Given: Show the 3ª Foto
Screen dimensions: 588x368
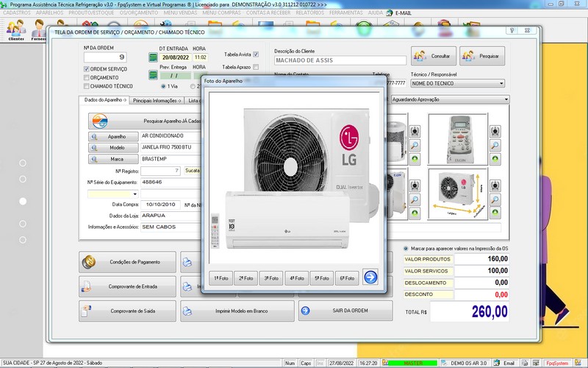Looking at the screenshot, I should click(x=271, y=278).
